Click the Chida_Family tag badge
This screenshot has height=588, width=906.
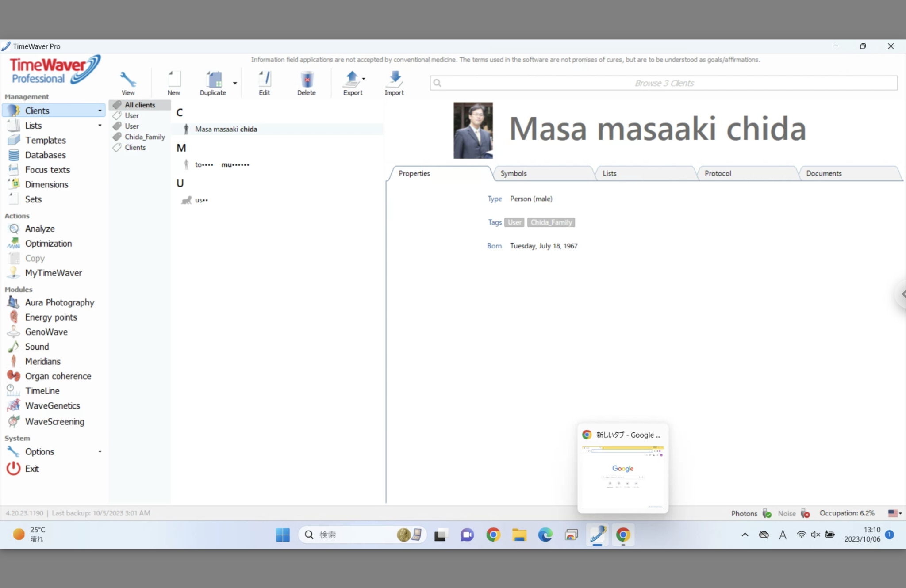click(551, 222)
